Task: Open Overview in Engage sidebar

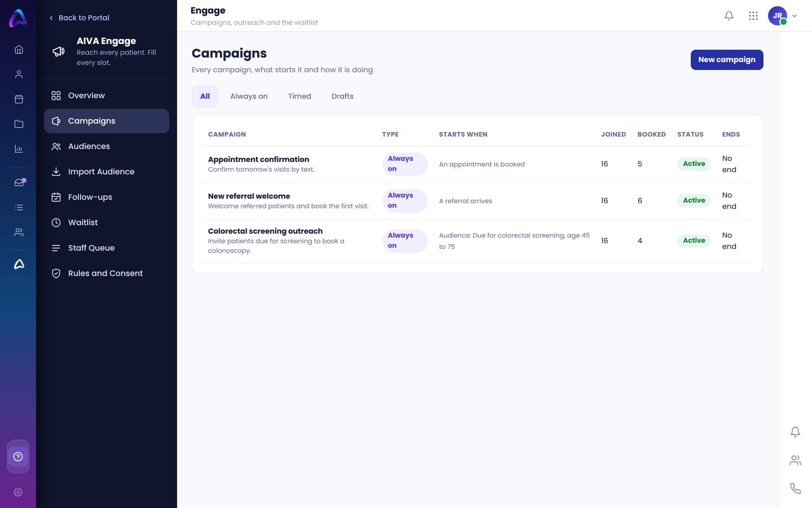Action: pyautogui.click(x=107, y=95)
